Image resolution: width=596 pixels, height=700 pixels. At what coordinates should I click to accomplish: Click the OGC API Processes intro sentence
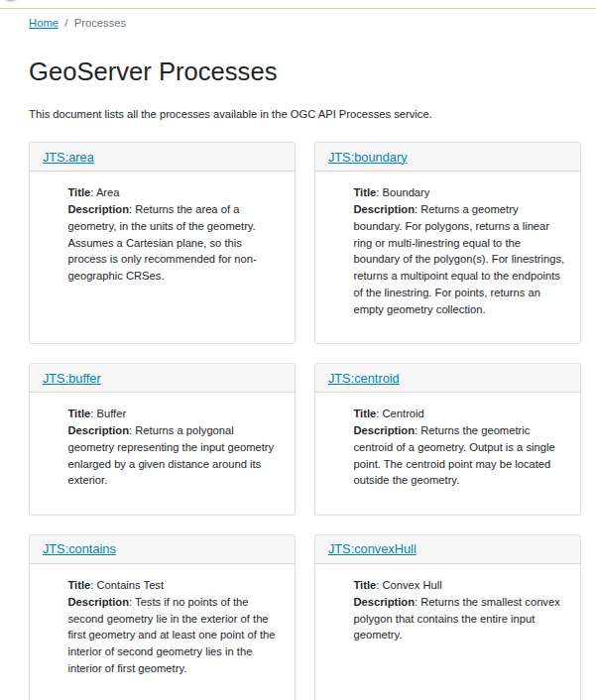230,114
